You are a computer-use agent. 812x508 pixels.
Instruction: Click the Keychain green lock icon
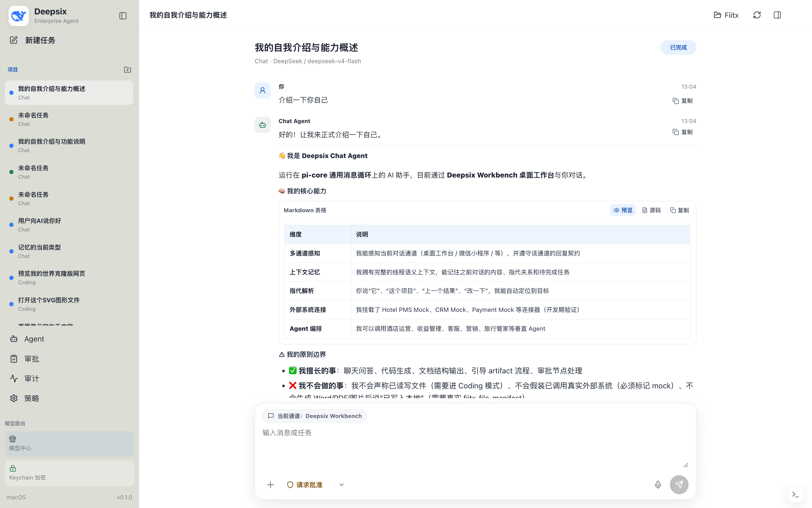coord(13,468)
